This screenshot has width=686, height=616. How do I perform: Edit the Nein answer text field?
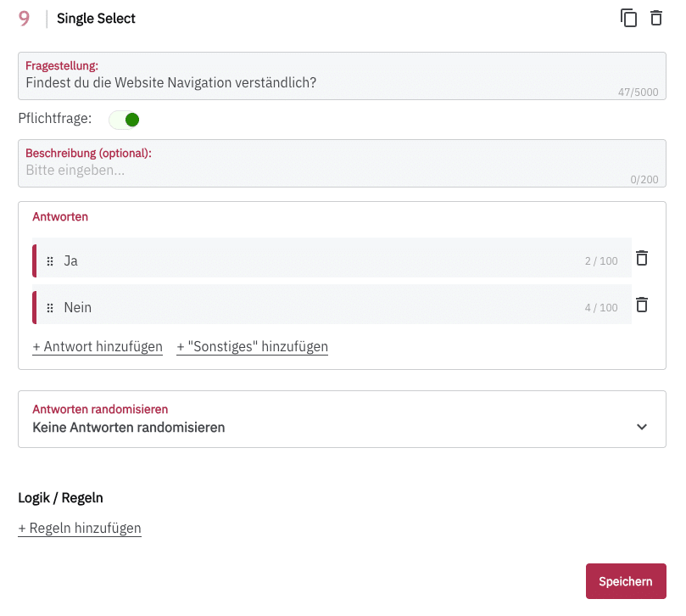[314, 307]
